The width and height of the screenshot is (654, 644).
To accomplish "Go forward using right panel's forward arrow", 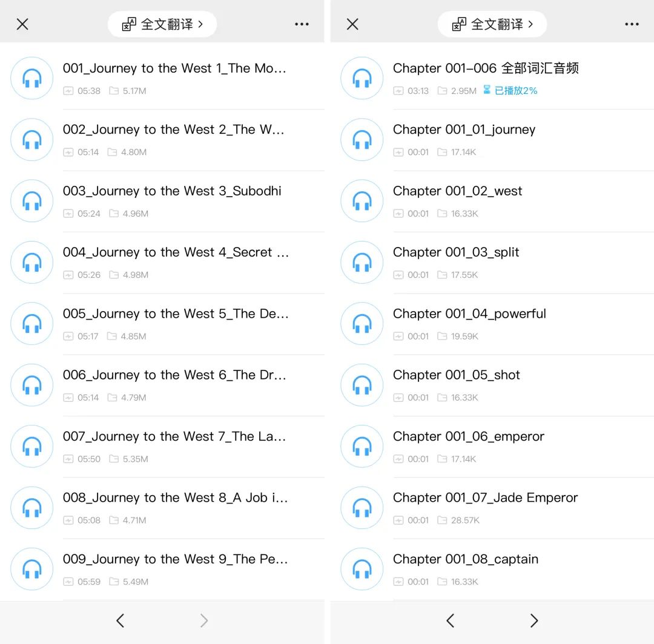I will [x=534, y=620].
